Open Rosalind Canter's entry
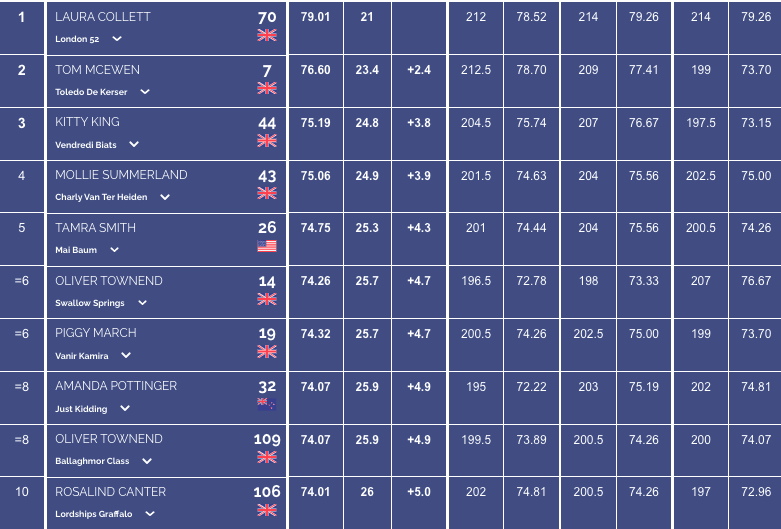781x529 pixels. 111,492
